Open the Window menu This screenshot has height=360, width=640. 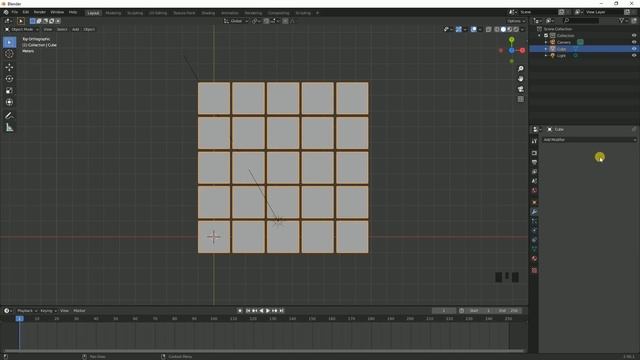tap(57, 12)
